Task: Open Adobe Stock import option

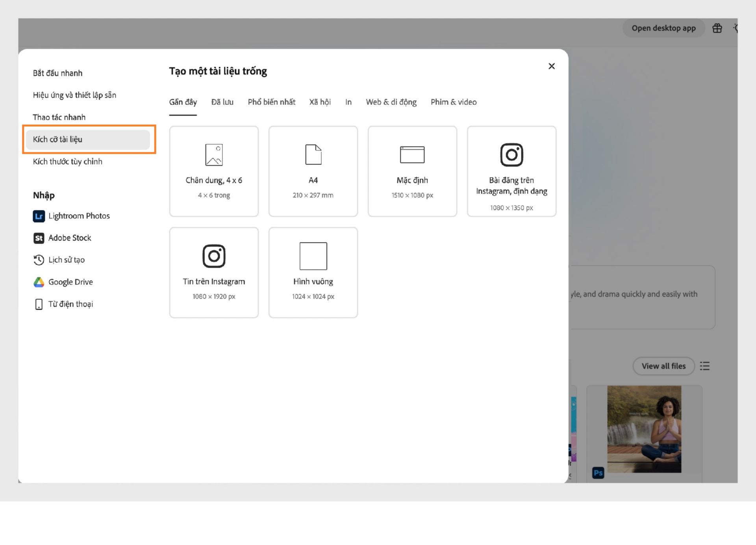Action: [x=62, y=238]
